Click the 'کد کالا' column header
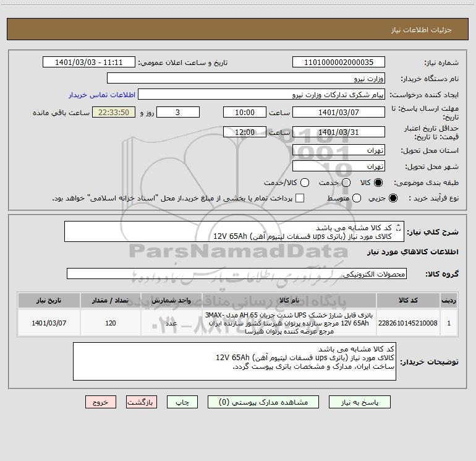 [x=408, y=300]
